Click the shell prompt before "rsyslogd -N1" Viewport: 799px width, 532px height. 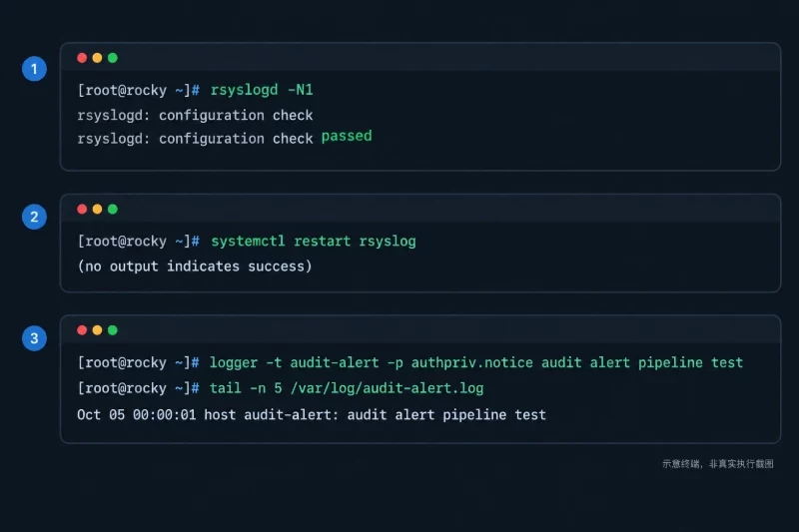pos(139,90)
